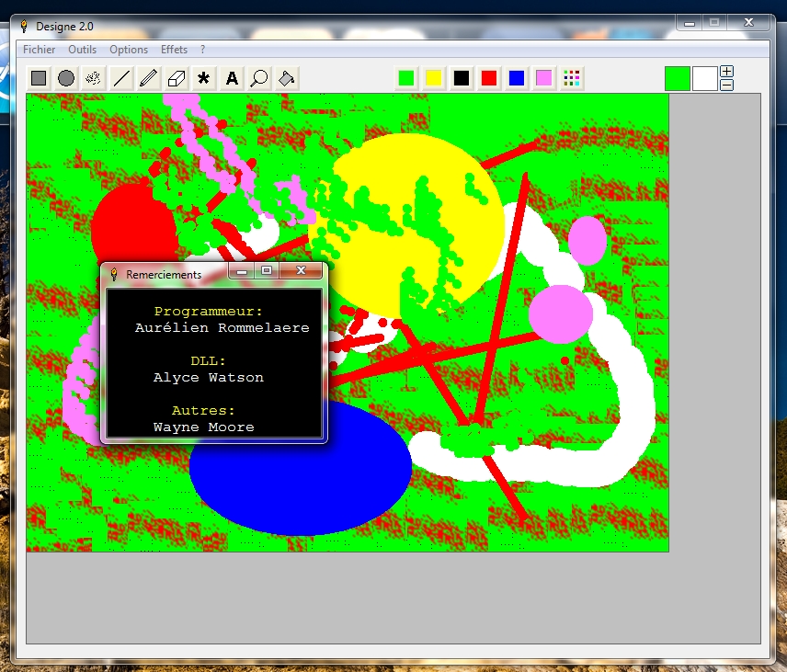787x672 pixels.
Task: Select the rectangle shape tool
Action: coord(39,78)
